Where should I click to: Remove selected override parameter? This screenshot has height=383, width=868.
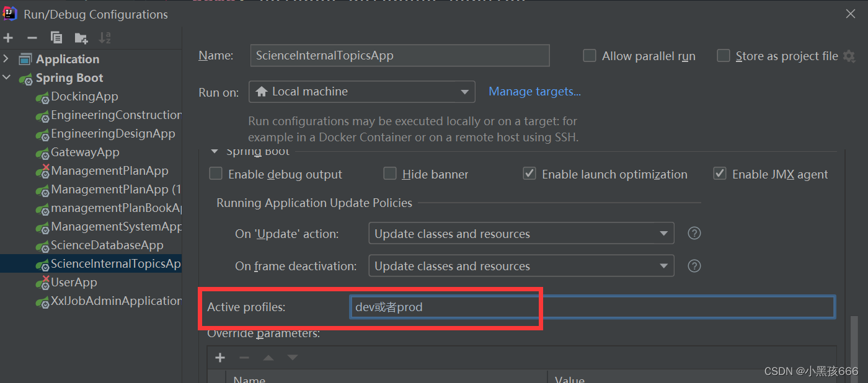(244, 358)
